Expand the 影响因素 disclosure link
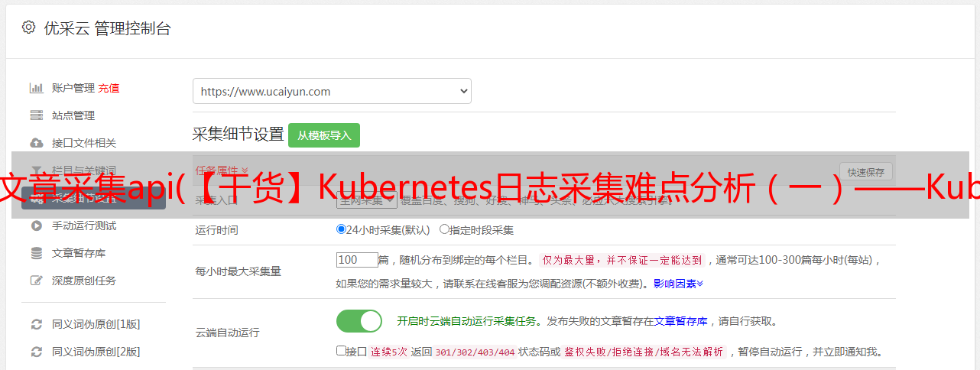Viewport: 980px width, 370px height. [x=678, y=284]
